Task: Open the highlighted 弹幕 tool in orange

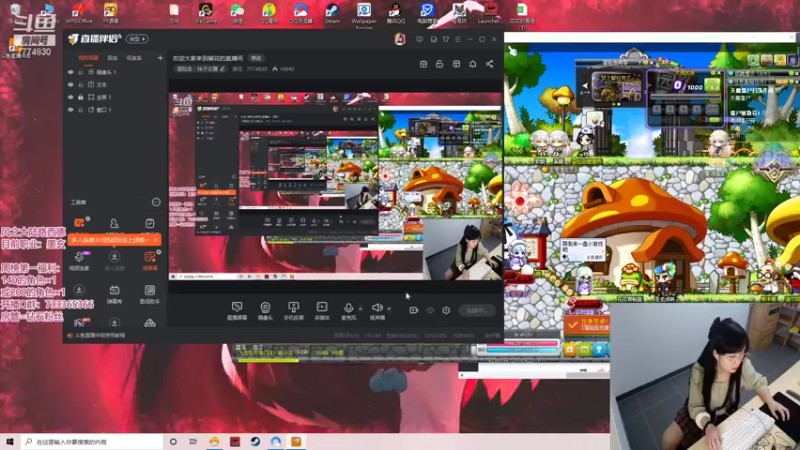Action: click(149, 260)
